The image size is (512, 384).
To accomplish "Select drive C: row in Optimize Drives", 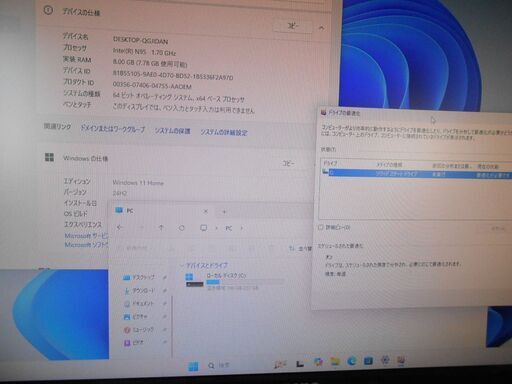I will (417, 173).
